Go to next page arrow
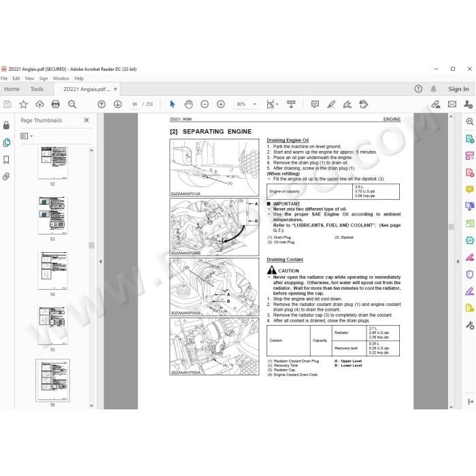Viewport: 476px width, 476px height. click(x=118, y=105)
